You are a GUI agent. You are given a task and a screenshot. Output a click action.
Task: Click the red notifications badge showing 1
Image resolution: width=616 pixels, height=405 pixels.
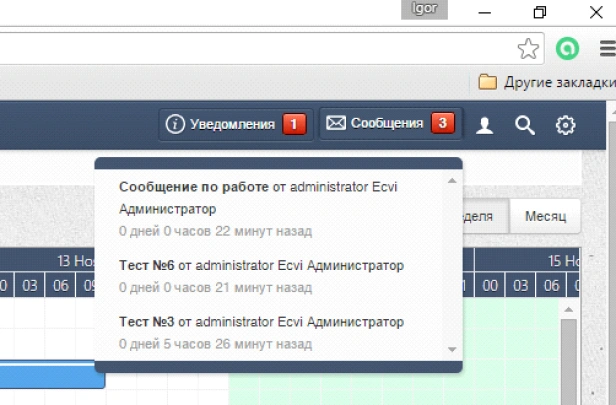294,124
